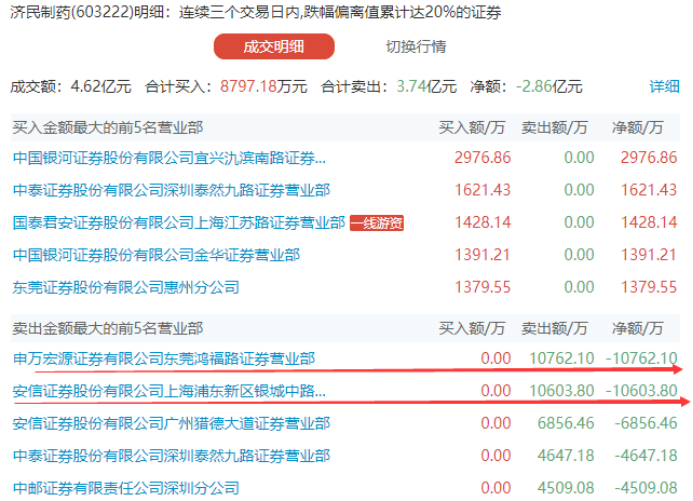Open 安信证券 广州猎德大道 branch link
The width and height of the screenshot is (693, 501).
point(171,423)
